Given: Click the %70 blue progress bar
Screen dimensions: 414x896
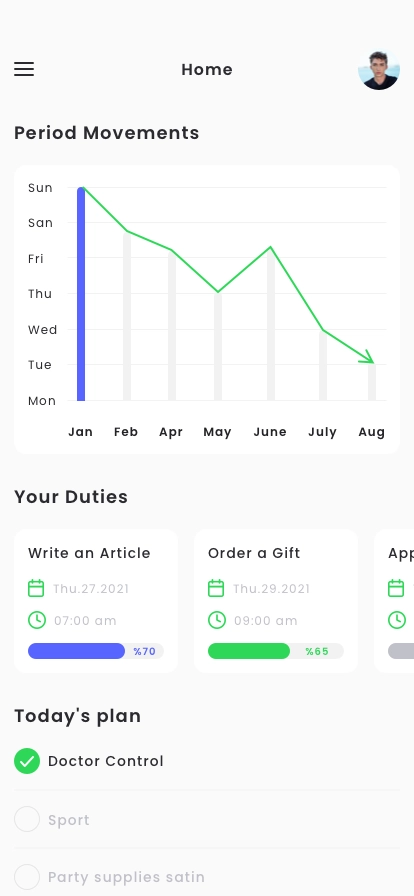Looking at the screenshot, I should pyautogui.click(x=96, y=651).
